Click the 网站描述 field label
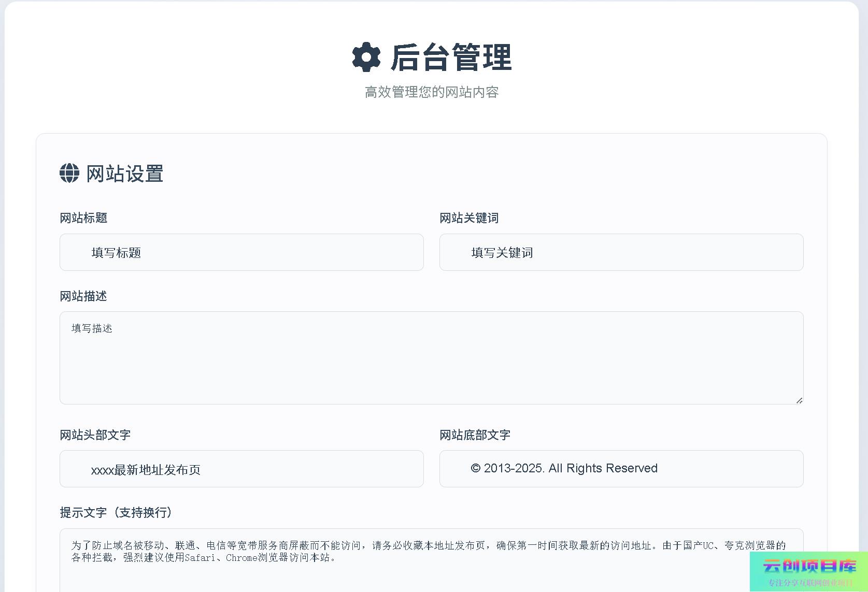This screenshot has width=868, height=592. click(83, 296)
